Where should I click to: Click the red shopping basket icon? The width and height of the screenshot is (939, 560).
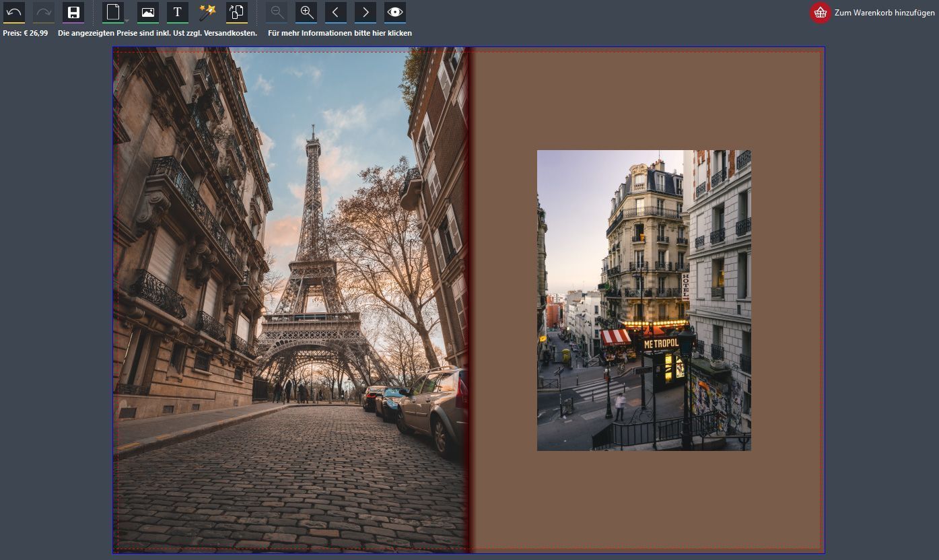[820, 13]
